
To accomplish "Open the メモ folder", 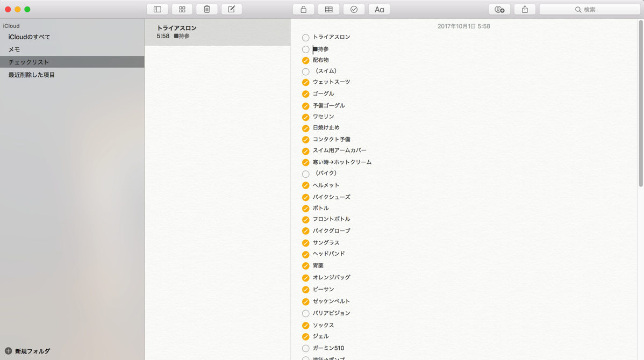I will pos(72,49).
